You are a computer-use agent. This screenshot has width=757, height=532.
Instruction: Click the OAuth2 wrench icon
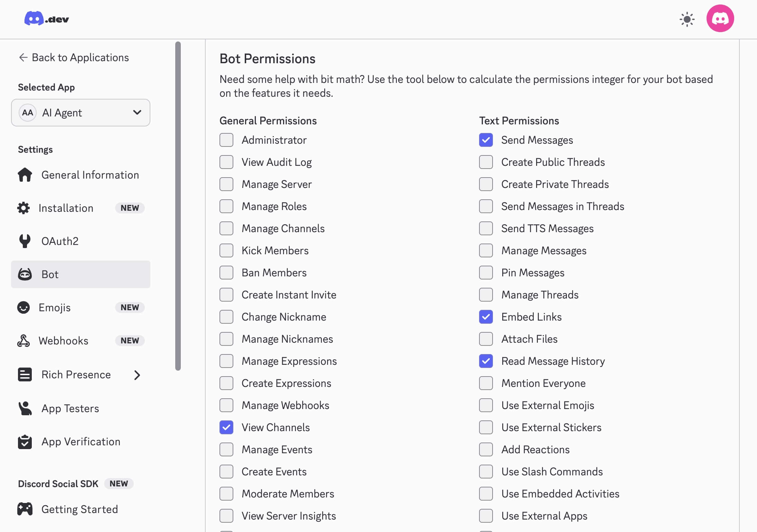[25, 241]
